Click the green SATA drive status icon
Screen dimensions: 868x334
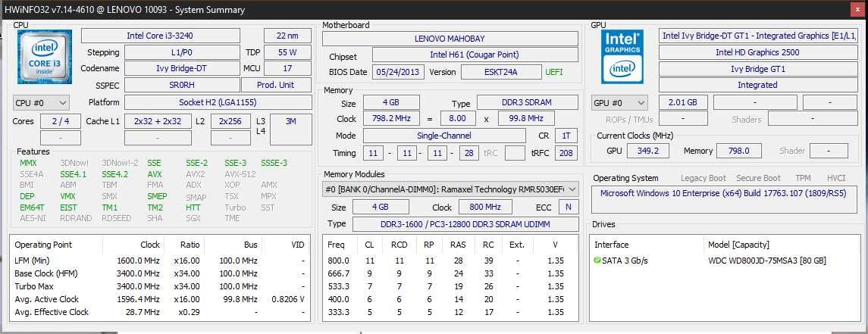[x=597, y=261]
